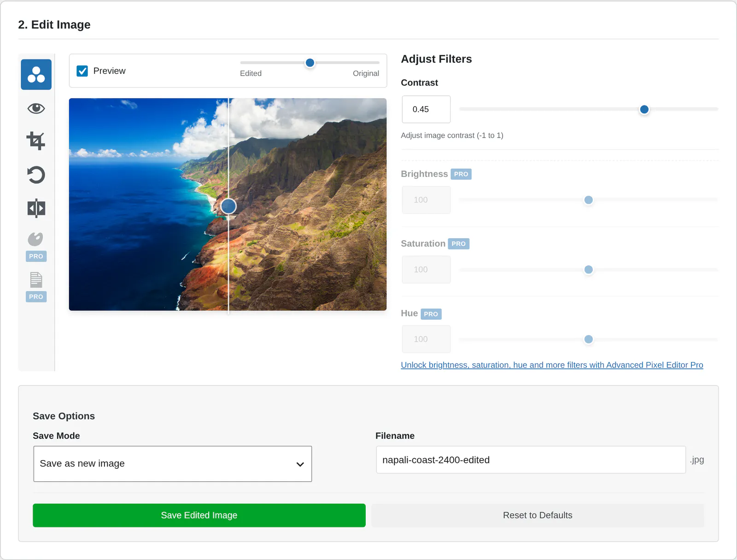Click the Save Edited Image button

pyautogui.click(x=199, y=515)
